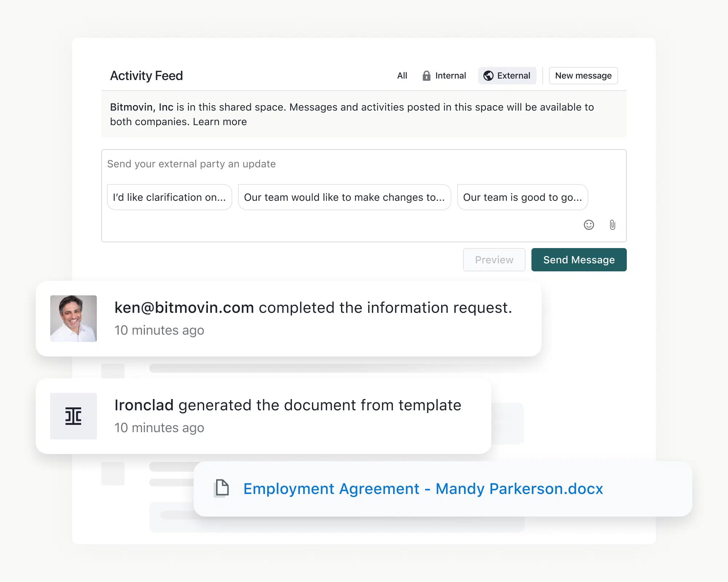Select the New message button

[x=583, y=75]
